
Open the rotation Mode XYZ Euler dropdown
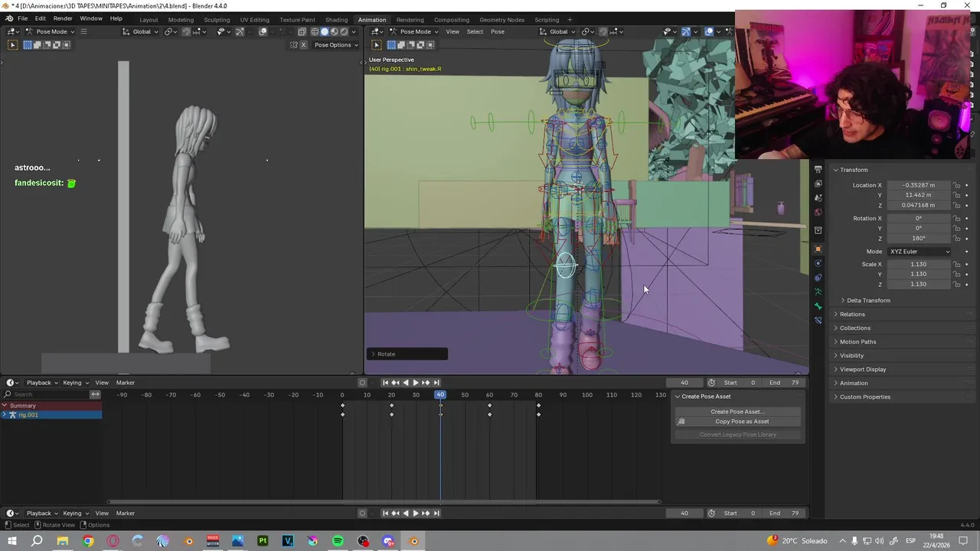[x=919, y=252]
